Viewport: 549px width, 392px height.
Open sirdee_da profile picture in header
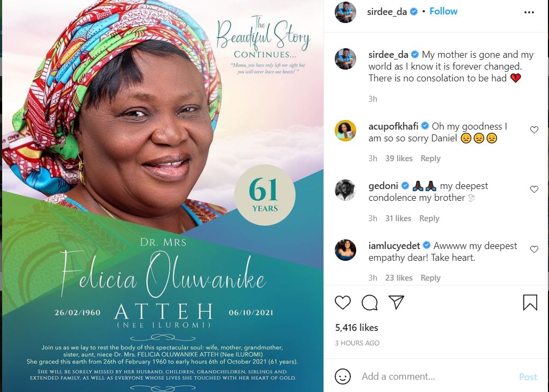(x=345, y=12)
